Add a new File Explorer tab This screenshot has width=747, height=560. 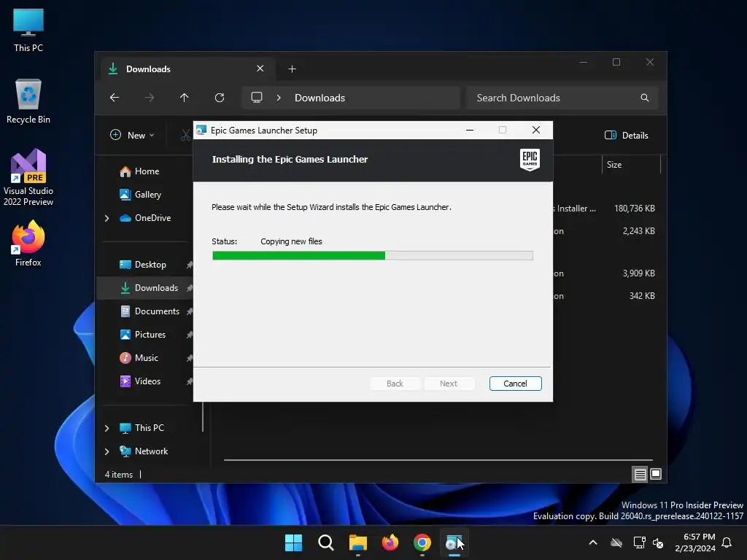coord(292,69)
